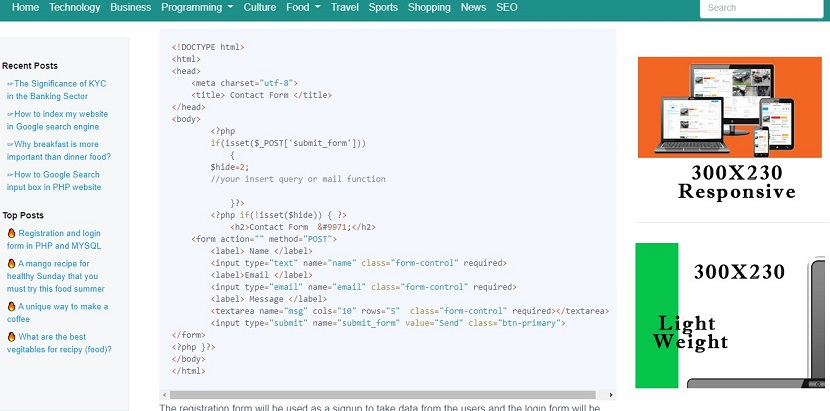Click the fire icon beside coffee post
The height and width of the screenshot is (411, 830).
[x=11, y=306]
